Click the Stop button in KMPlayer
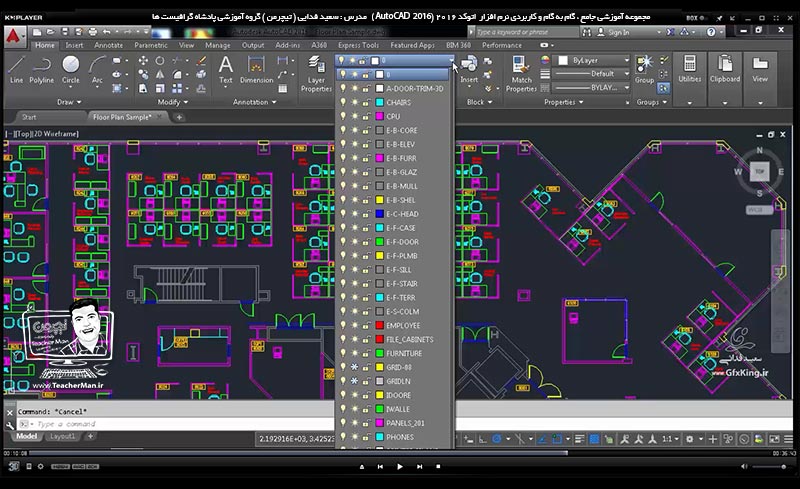 tap(438, 467)
